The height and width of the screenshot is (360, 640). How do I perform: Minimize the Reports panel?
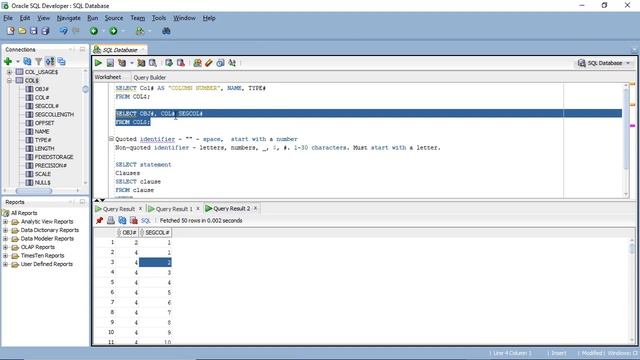pyautogui.click(x=82, y=202)
